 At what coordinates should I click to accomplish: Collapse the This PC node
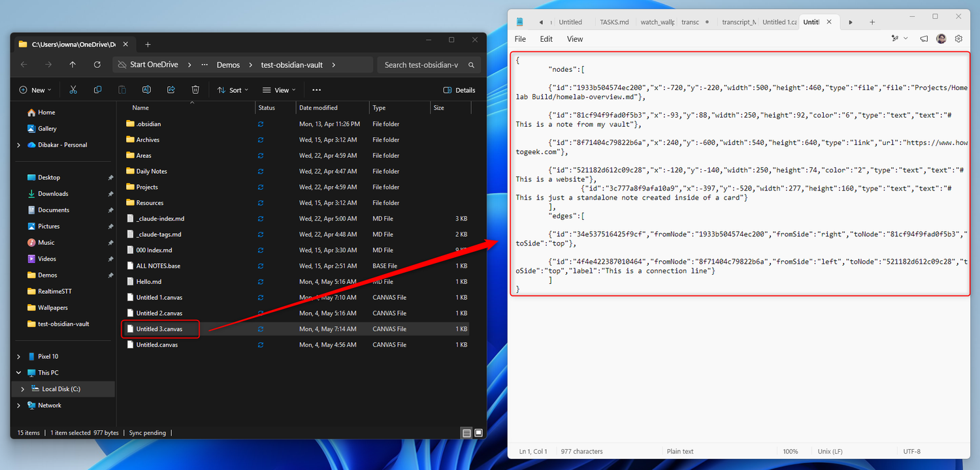click(x=18, y=373)
